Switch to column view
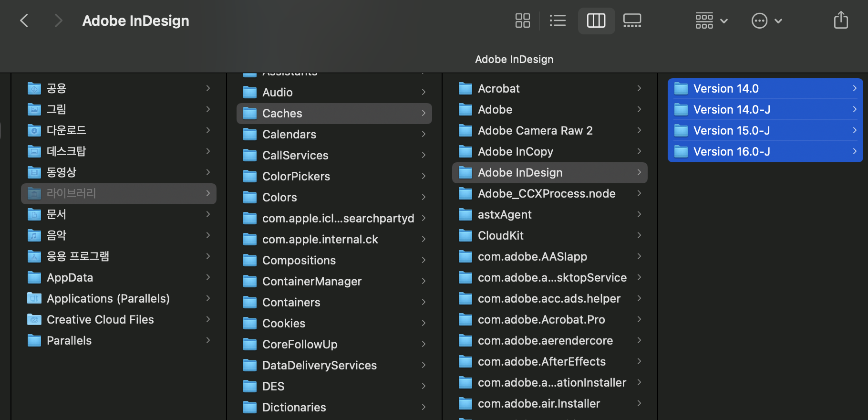The height and width of the screenshot is (420, 868). tap(596, 21)
